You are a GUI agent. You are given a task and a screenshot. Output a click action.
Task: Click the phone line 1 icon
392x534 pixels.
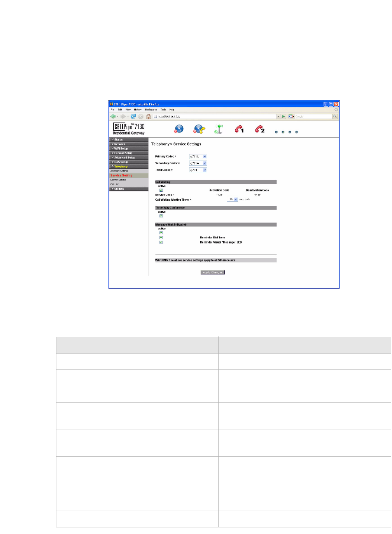[239, 129]
